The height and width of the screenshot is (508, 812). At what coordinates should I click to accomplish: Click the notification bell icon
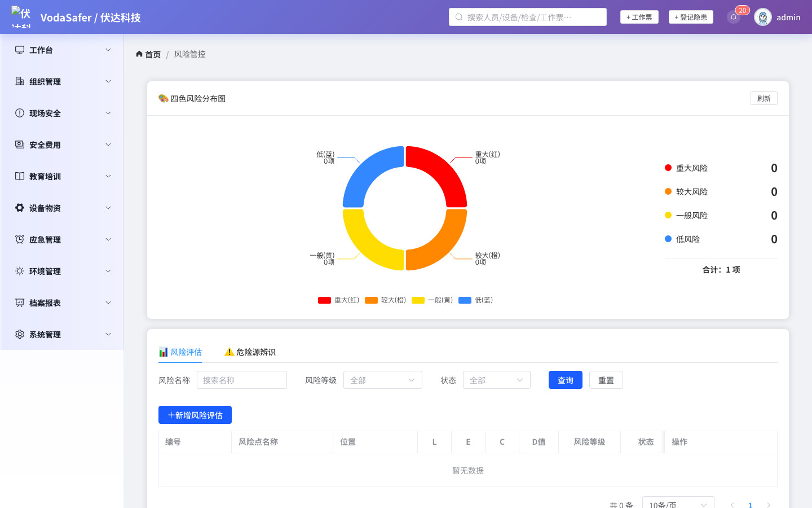[x=734, y=17]
